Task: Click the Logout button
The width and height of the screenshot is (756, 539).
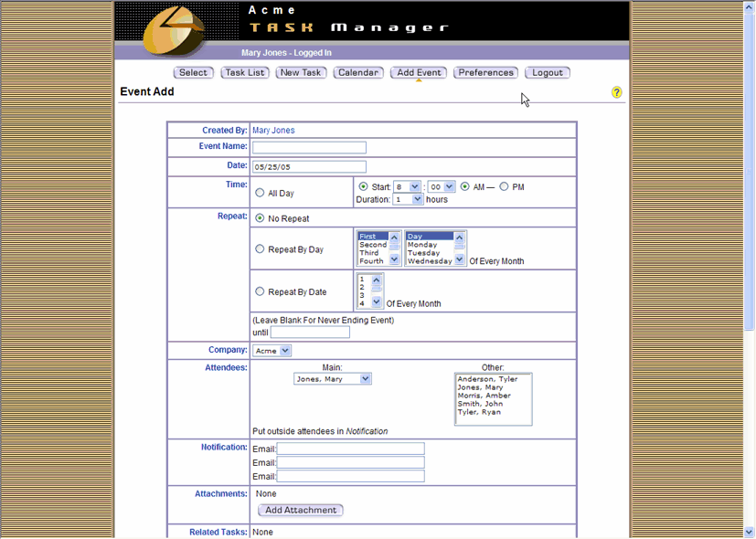Action: coord(548,73)
